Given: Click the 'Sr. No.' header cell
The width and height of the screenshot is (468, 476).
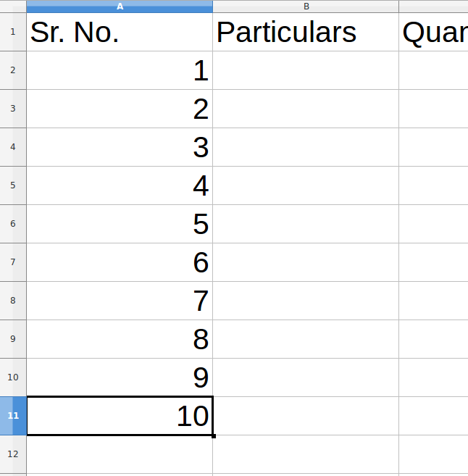Looking at the screenshot, I should coord(120,32).
